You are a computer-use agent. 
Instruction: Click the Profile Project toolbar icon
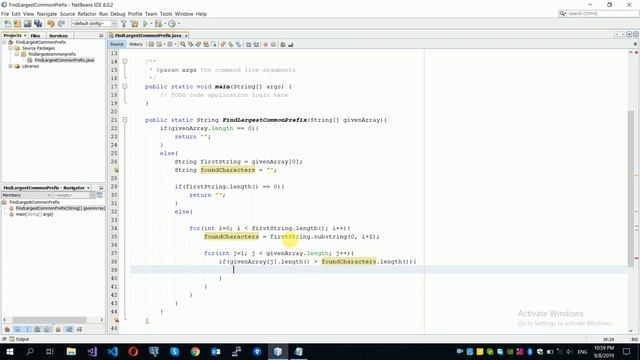click(x=172, y=24)
